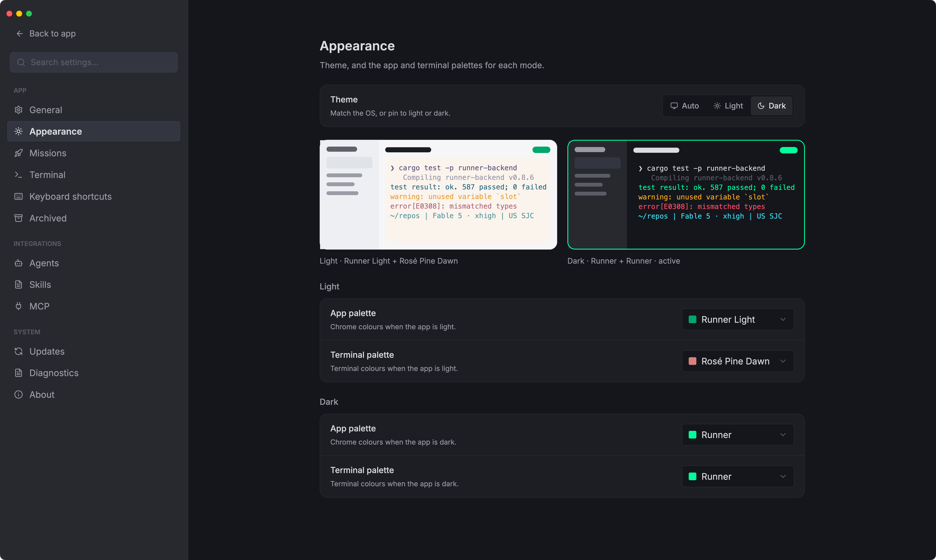
Task: Select Appearance in sidebar
Action: [94, 131]
